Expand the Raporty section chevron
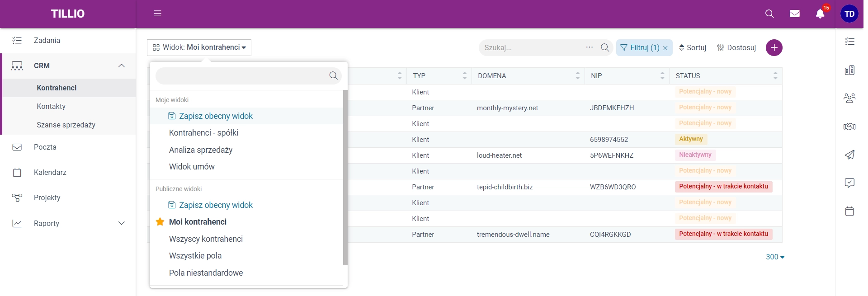The width and height of the screenshot is (868, 296). (x=121, y=223)
